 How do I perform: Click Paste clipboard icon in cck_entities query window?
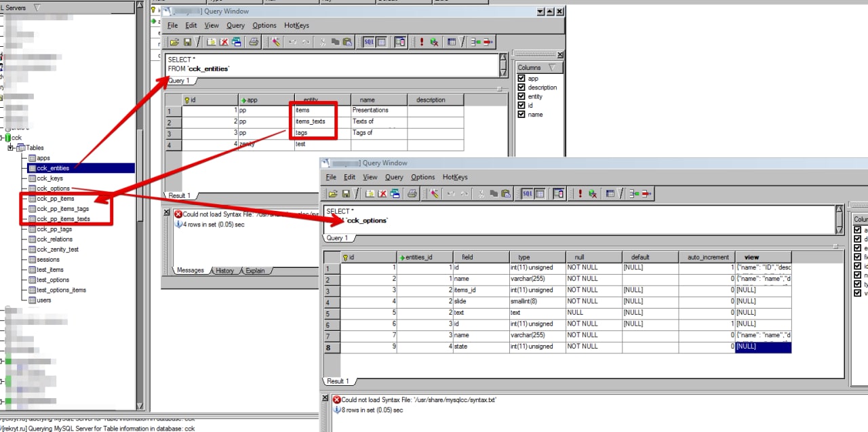tap(347, 42)
